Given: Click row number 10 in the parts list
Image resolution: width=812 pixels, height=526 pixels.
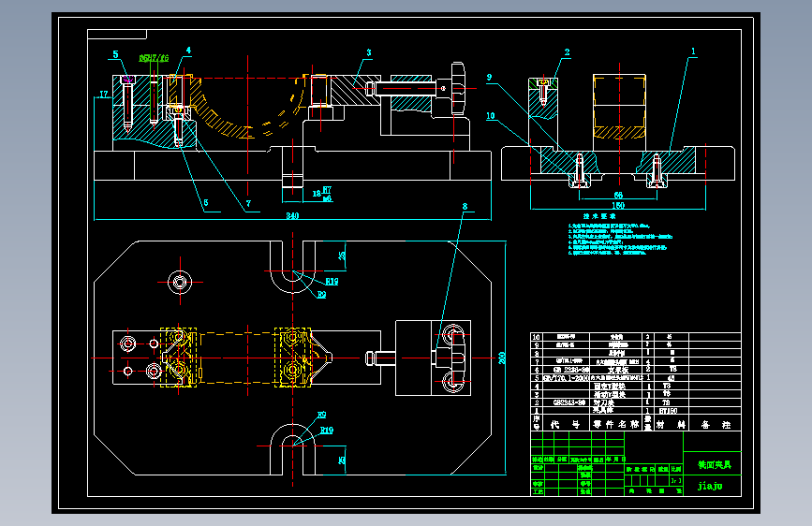Looking at the screenshot, I should pyautogui.click(x=536, y=337).
